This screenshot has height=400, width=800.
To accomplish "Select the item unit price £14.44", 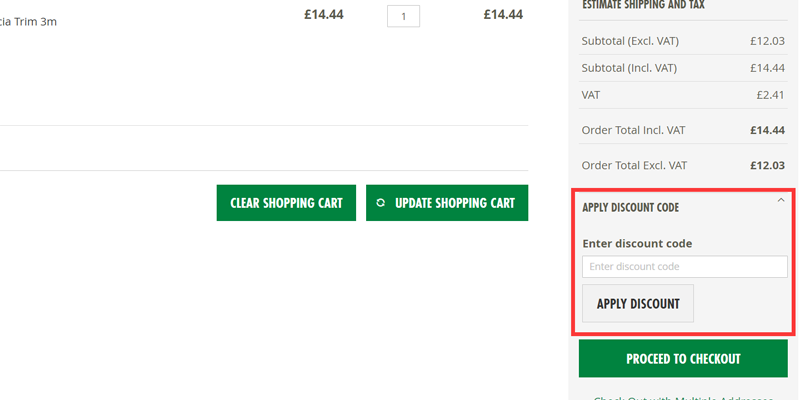I will [324, 14].
